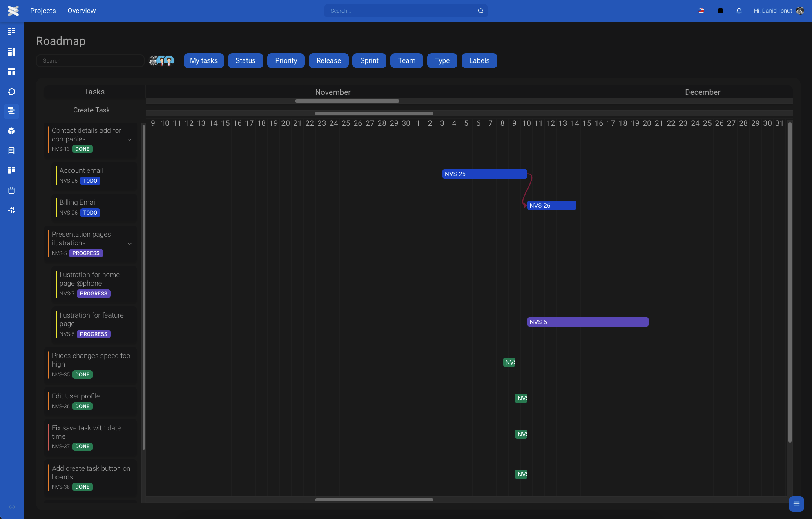
Task: Click Create Task
Action: 91,110
